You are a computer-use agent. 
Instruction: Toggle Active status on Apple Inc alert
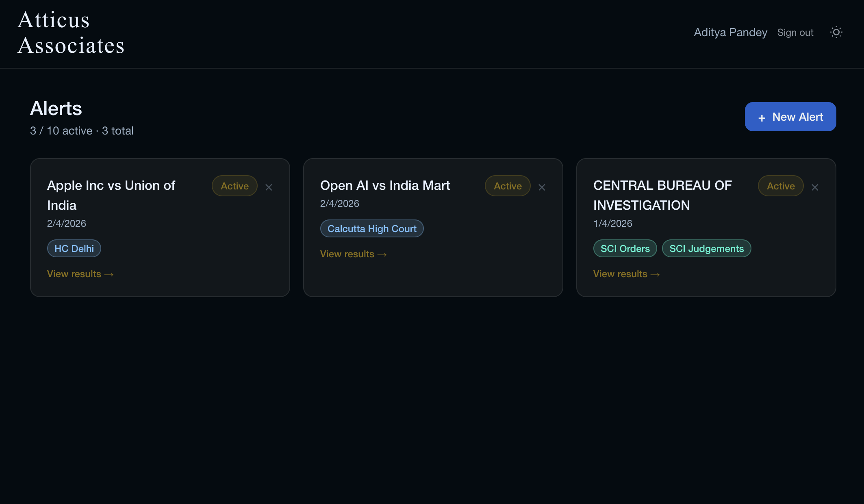pyautogui.click(x=234, y=186)
